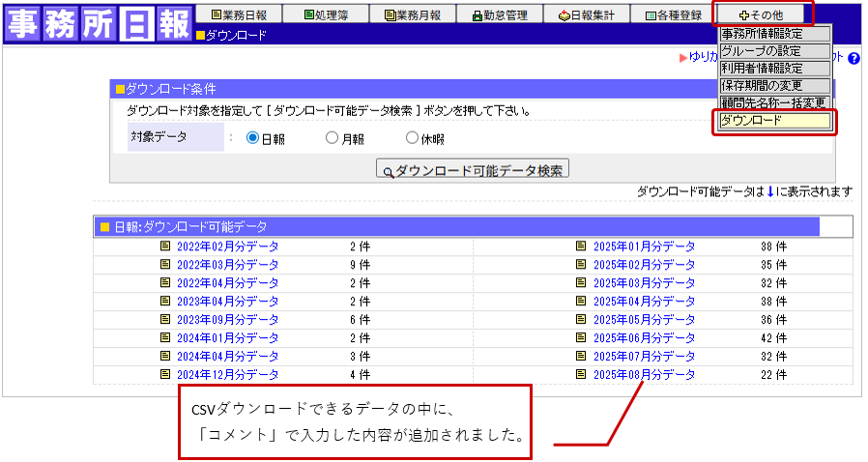Image resolution: width=868 pixels, height=462 pixels.
Task: Click document icon beside 2025年07月分データ
Action: tap(581, 356)
